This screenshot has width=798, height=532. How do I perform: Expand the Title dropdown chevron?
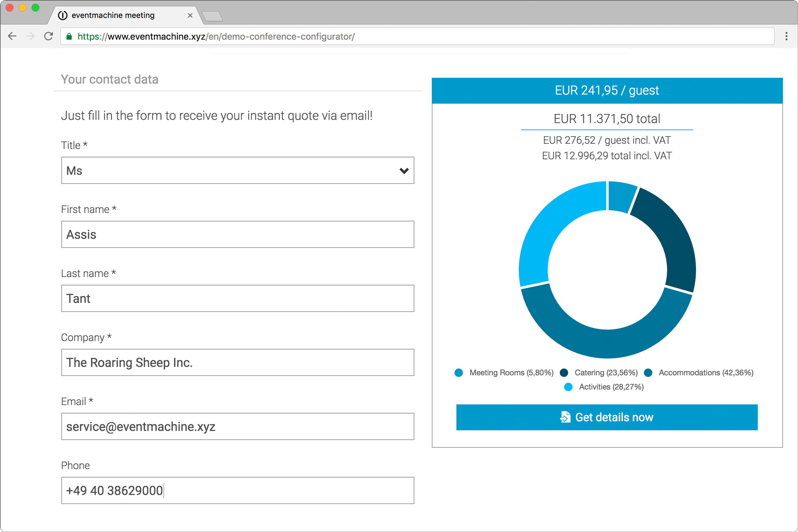coord(404,171)
